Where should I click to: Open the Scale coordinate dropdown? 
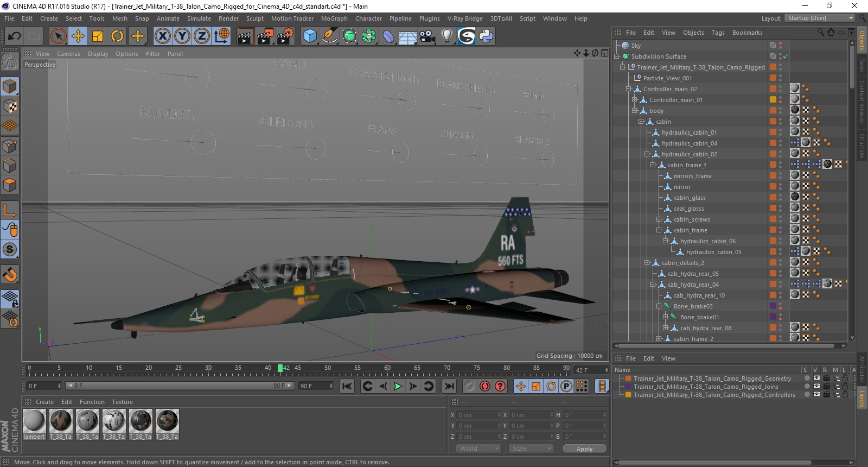click(531, 449)
